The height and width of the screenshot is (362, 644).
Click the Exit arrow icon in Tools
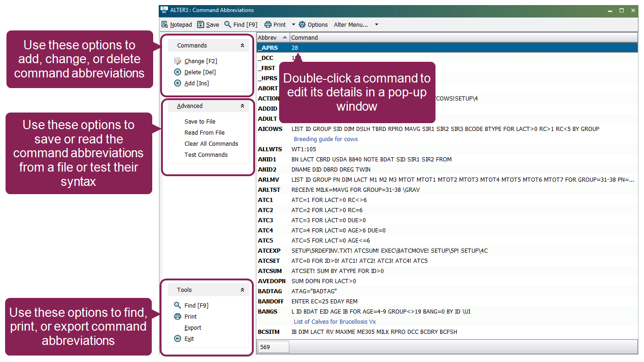[178, 338]
